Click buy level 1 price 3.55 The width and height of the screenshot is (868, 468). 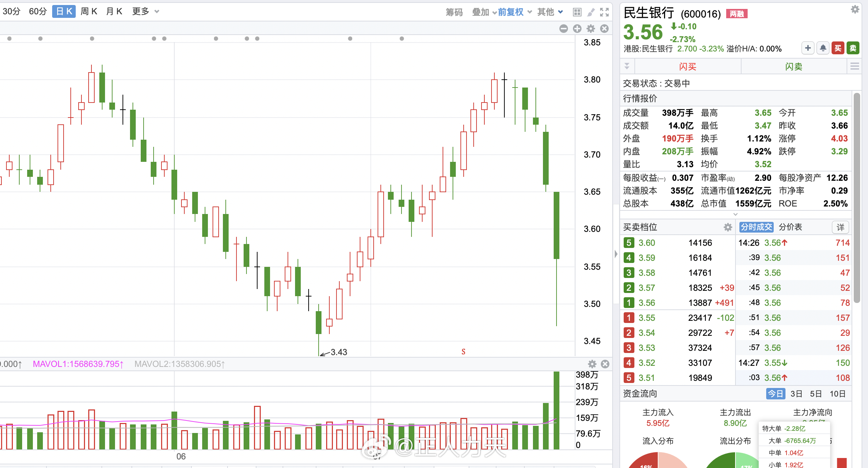647,318
